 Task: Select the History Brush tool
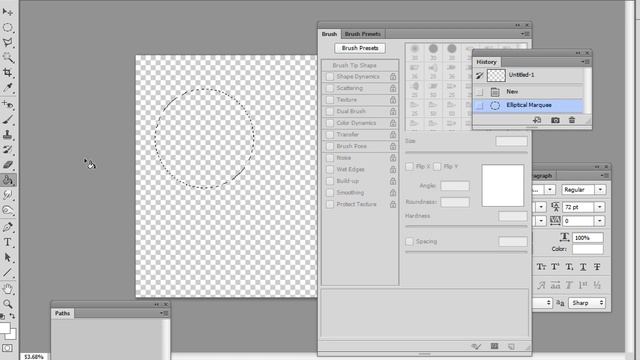pos(7,150)
